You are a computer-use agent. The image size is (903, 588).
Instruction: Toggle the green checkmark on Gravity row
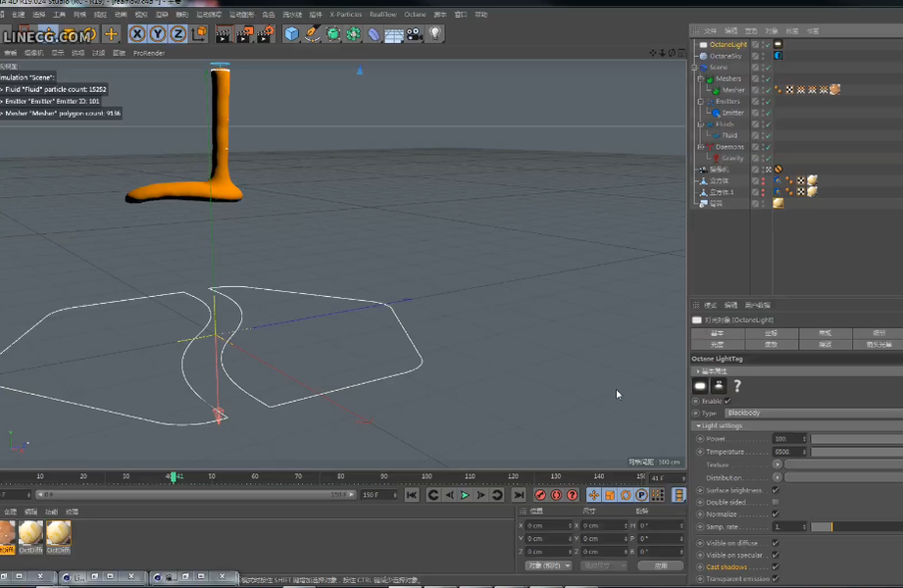click(x=769, y=159)
